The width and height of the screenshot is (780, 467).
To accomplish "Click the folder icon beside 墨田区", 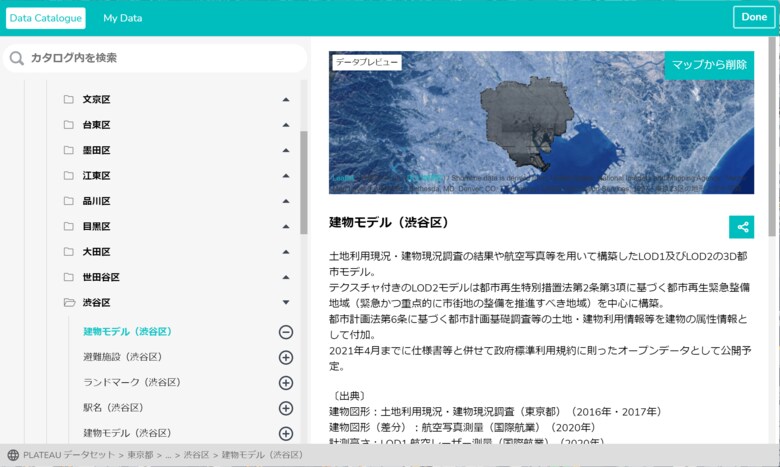I will point(69,150).
